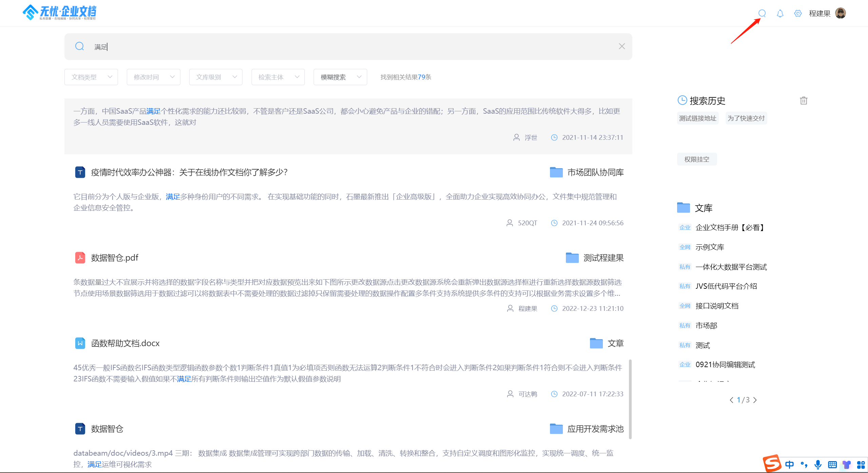Viewport: 868px width, 473px height.
Task: Toggle IME punctuation mode icon
Action: [804, 465]
